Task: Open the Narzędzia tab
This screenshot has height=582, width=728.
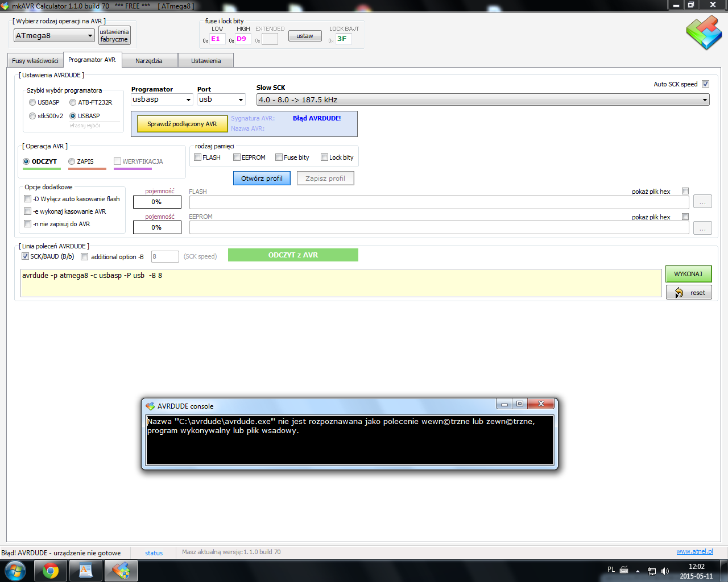Action: click(149, 61)
